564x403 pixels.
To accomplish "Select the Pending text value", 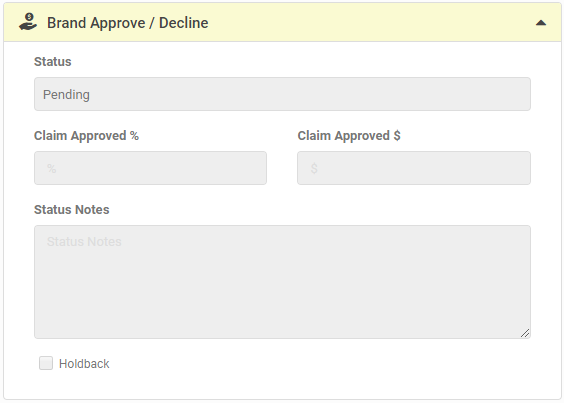I will point(66,95).
